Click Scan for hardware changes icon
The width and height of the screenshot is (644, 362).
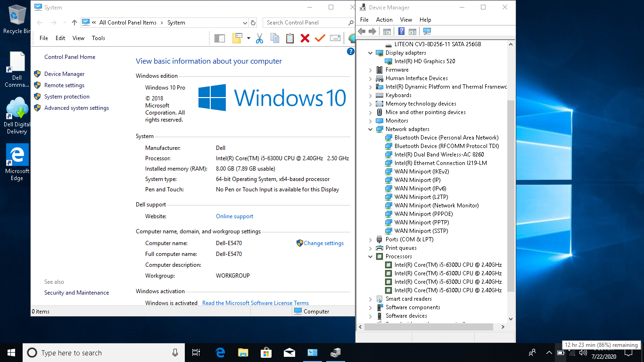[x=427, y=32]
